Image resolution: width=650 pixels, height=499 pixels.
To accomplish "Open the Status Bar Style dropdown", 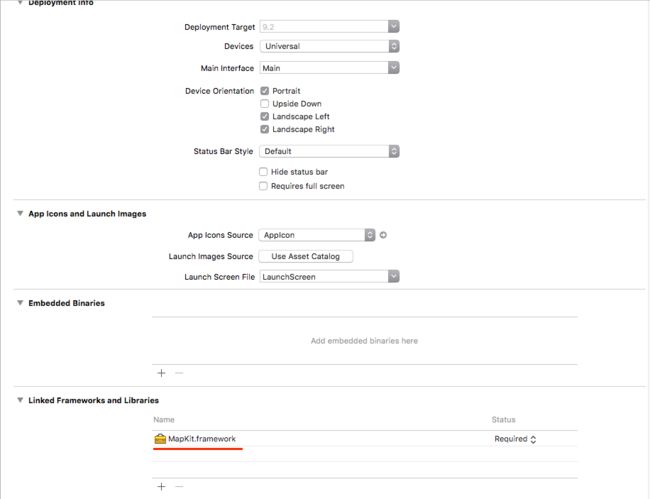I will coord(329,151).
